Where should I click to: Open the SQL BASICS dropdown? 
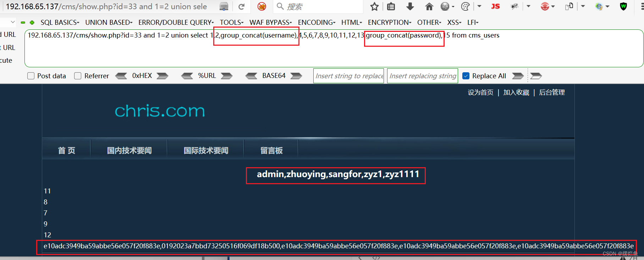coord(60,22)
